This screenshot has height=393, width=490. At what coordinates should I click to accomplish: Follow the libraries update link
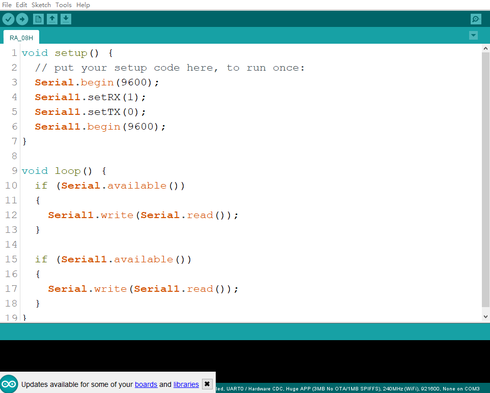(x=186, y=384)
